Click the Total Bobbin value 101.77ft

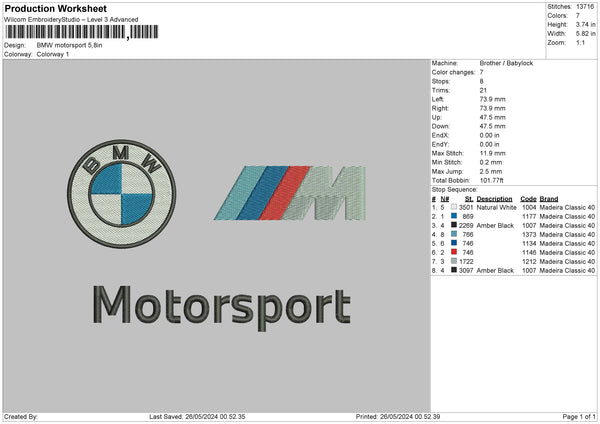coord(492,180)
